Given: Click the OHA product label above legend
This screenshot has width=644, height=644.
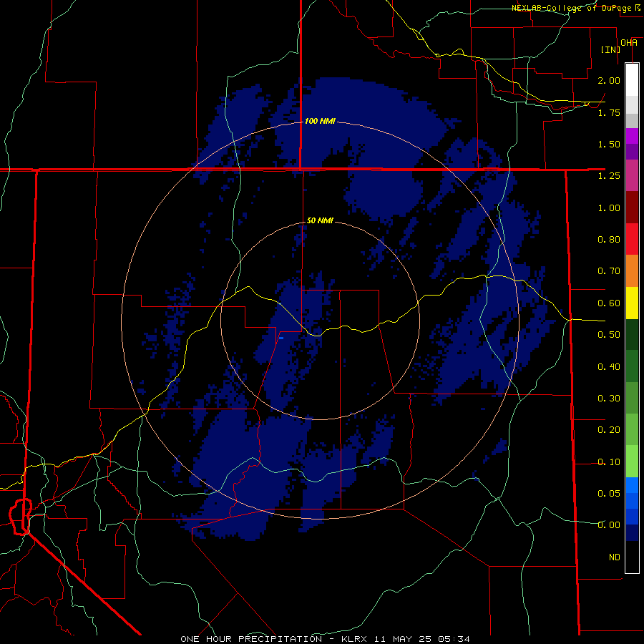Looking at the screenshot, I should pos(629,43).
